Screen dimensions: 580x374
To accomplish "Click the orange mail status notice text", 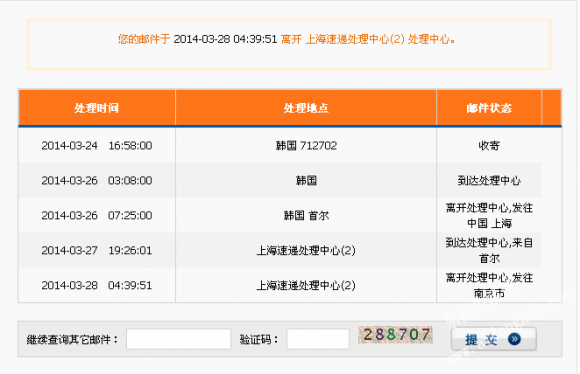I will click(x=286, y=39).
